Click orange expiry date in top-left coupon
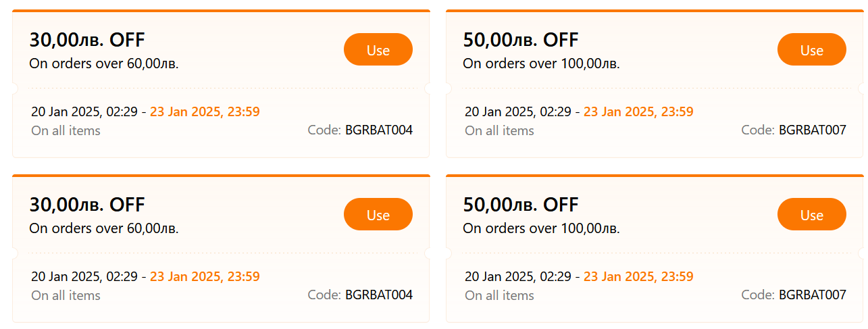 tap(205, 112)
